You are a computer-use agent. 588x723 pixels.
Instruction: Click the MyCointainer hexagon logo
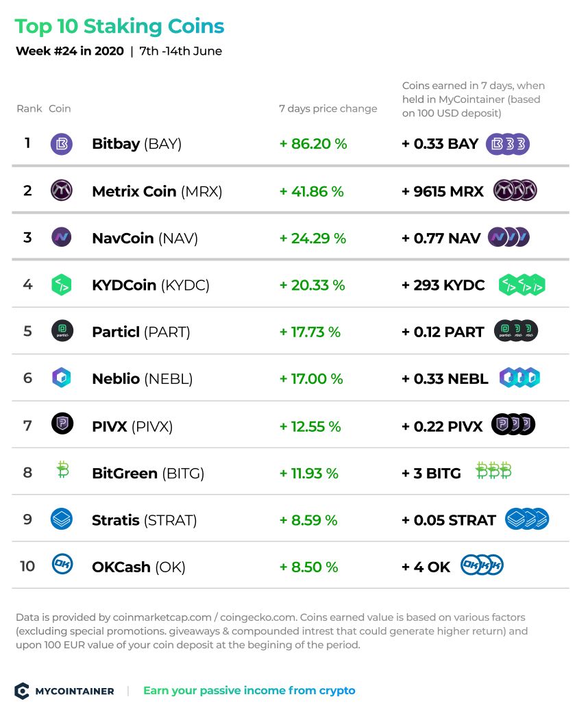22,691
